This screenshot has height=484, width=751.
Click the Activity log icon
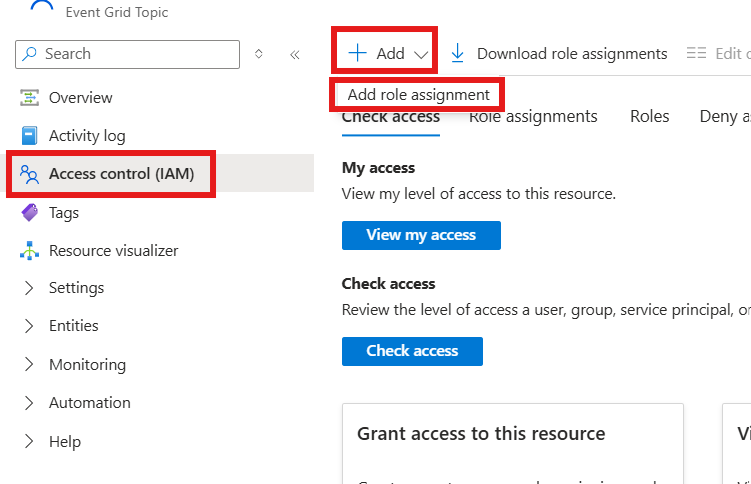pyautogui.click(x=29, y=136)
